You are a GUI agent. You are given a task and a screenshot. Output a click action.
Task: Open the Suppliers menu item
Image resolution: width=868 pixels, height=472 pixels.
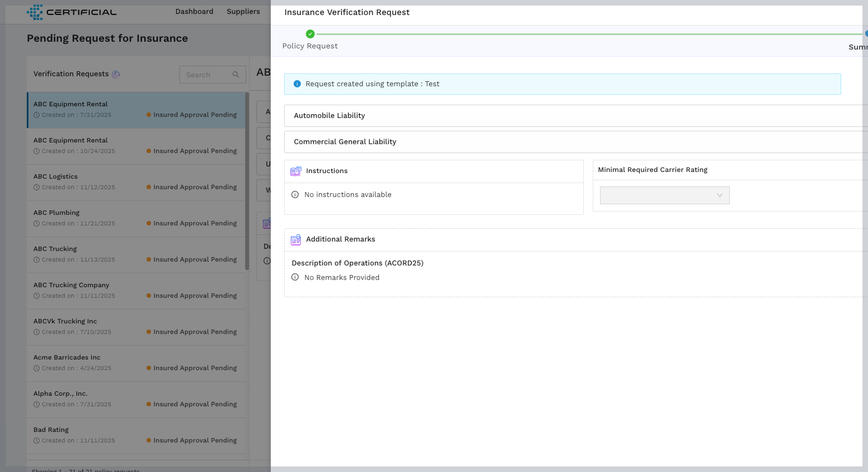point(243,12)
